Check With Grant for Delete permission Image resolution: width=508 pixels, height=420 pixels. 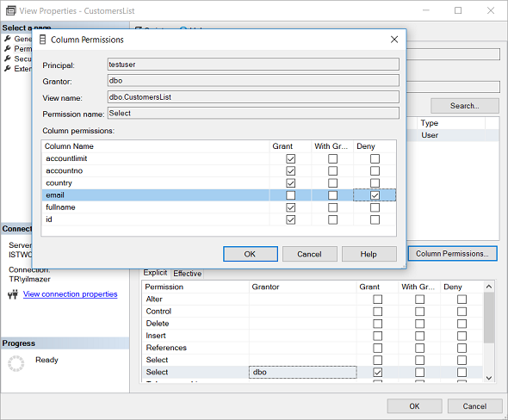pos(419,324)
